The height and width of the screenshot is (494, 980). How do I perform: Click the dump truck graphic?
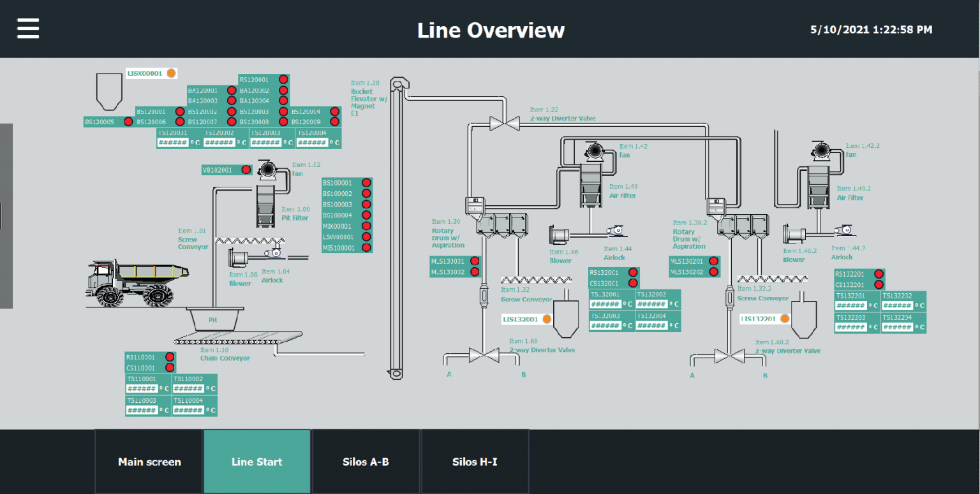tap(137, 283)
